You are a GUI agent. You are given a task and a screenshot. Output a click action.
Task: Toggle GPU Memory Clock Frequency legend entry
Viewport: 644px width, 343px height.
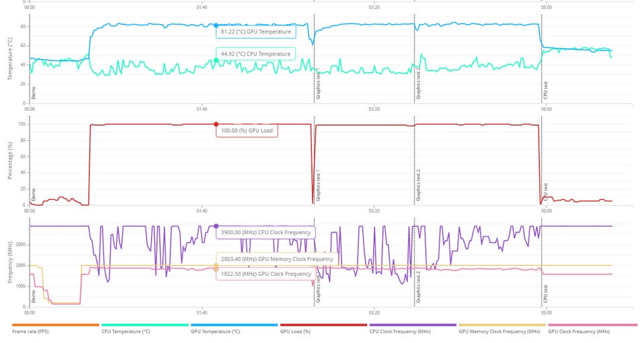pyautogui.click(x=499, y=332)
